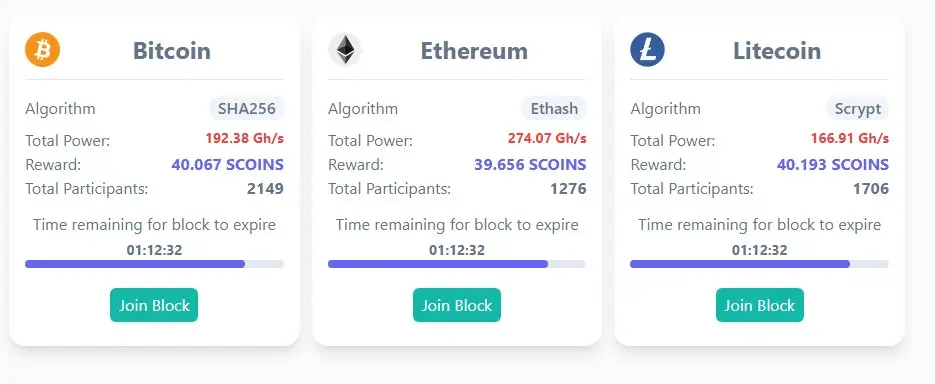Click the 40.193 SCOINS Litecoin reward
The height and width of the screenshot is (384, 935).
833,165
